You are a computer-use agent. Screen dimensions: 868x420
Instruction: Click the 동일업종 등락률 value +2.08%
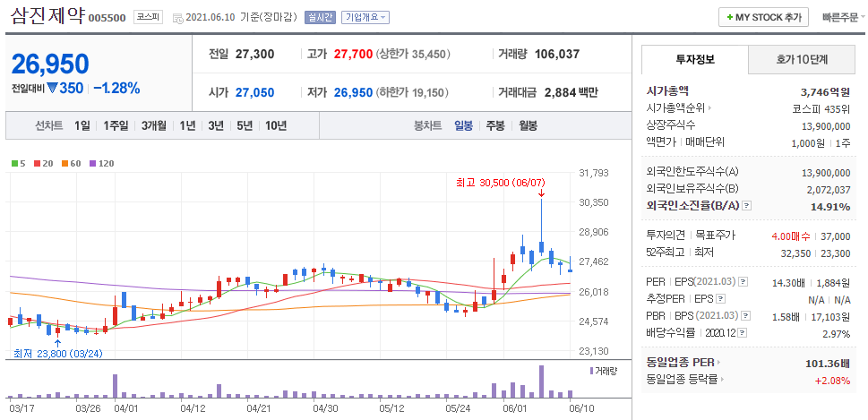tap(832, 381)
